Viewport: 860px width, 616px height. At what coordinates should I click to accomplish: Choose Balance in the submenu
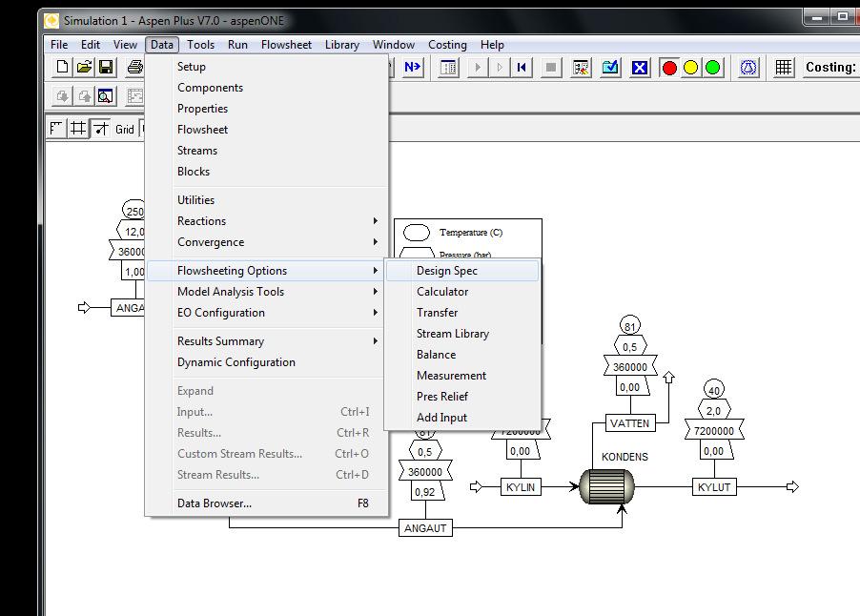pos(462,355)
